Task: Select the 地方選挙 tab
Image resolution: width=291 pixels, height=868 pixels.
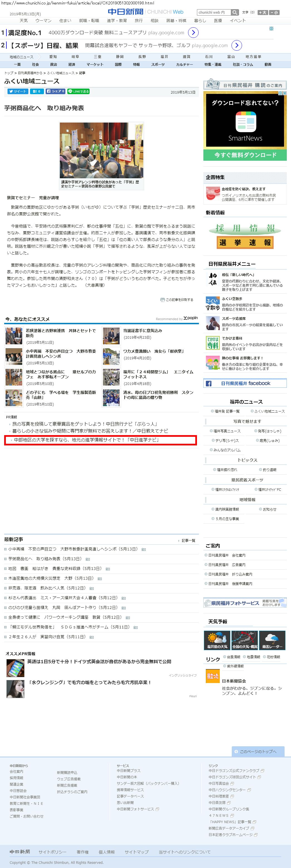Action: coord(253,57)
